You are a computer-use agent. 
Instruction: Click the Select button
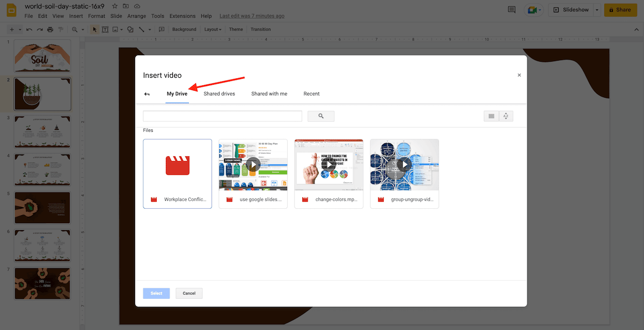156,294
